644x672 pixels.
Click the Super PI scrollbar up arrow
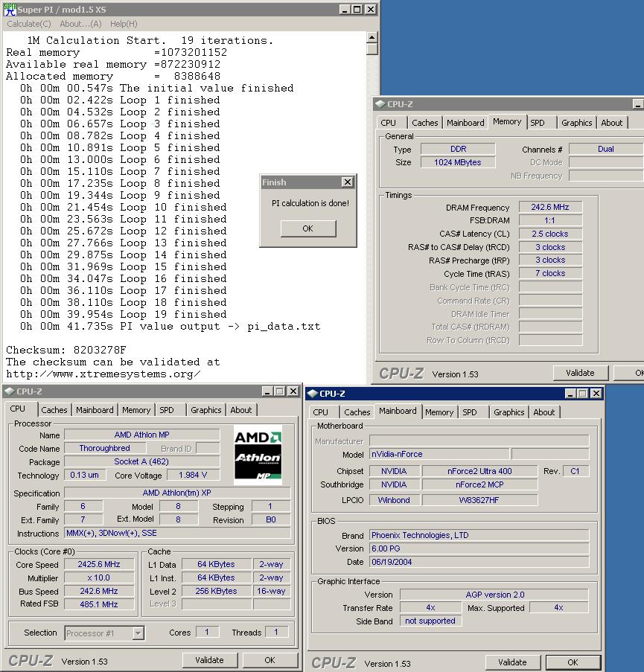pos(372,37)
